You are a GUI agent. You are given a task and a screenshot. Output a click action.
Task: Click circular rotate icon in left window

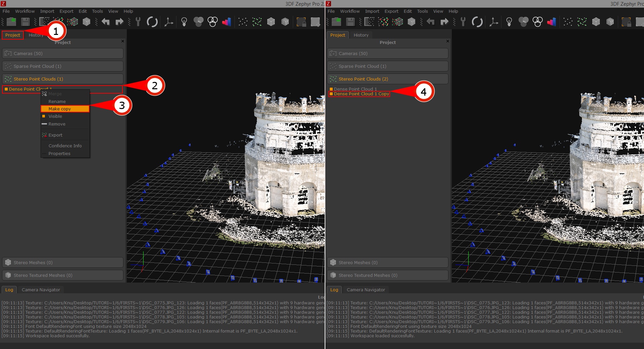[152, 22]
